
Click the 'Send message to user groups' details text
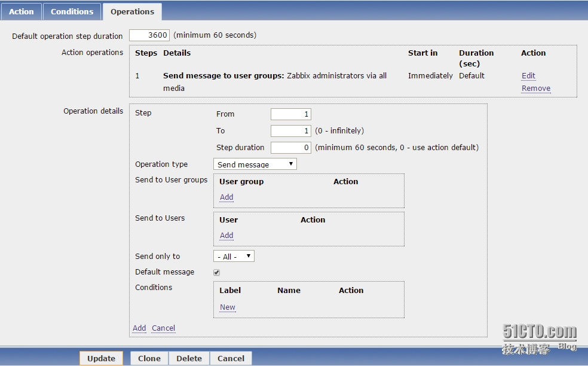(223, 76)
